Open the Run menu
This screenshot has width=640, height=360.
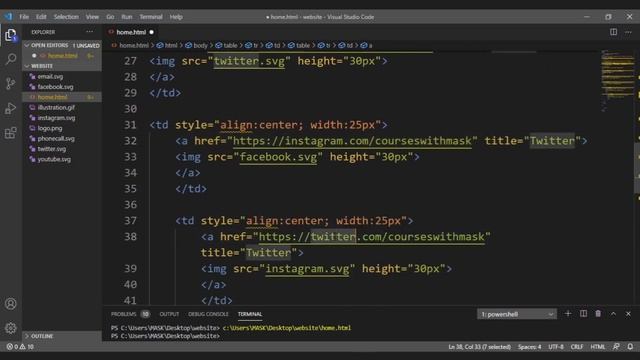127,17
